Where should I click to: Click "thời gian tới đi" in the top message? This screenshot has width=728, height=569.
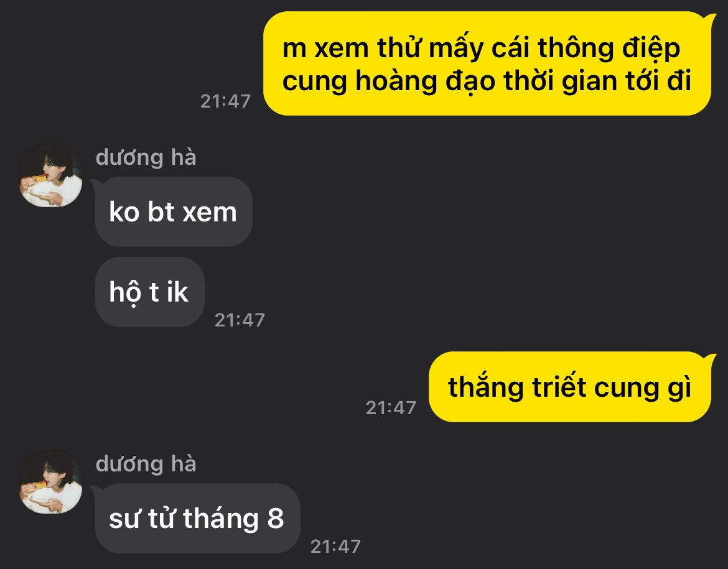click(x=598, y=81)
